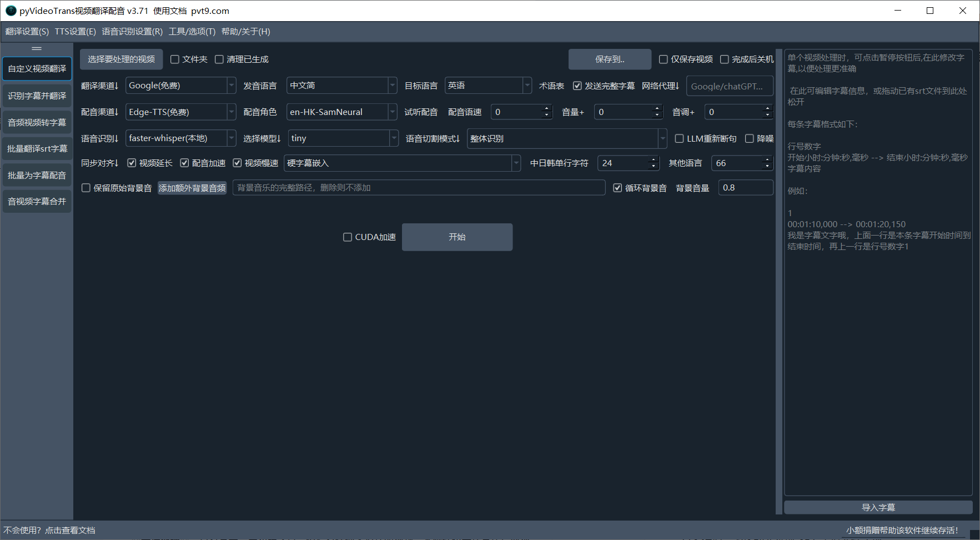Decrease 其他语言 value with down arrow
The image size is (980, 540).
pyautogui.click(x=767, y=167)
